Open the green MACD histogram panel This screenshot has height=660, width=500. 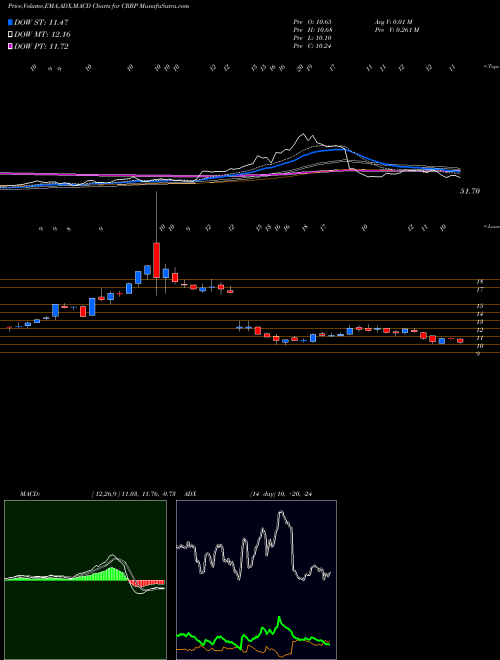[85, 580]
